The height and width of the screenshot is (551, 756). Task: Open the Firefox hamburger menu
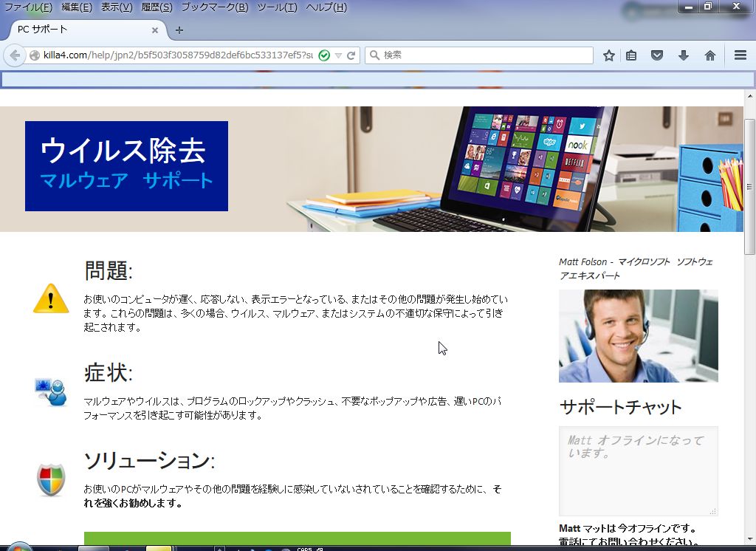(738, 55)
